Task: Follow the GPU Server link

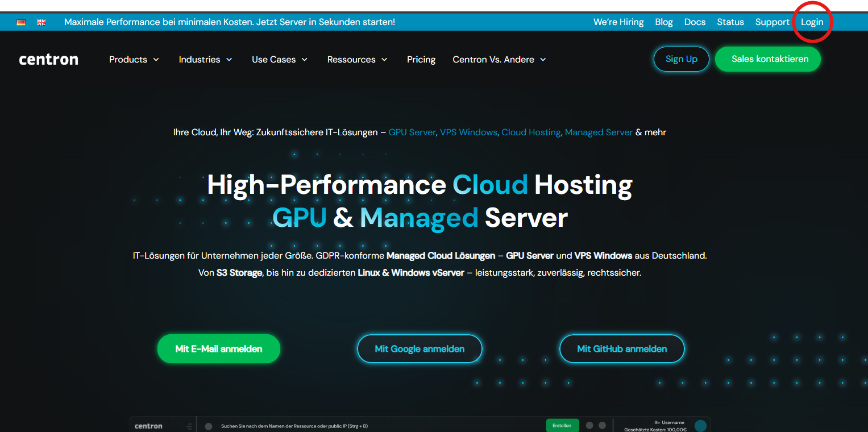Action: click(412, 132)
